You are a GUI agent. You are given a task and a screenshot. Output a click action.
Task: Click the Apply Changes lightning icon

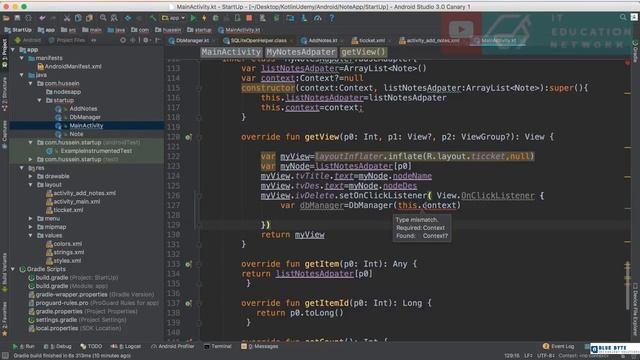tap(204, 18)
